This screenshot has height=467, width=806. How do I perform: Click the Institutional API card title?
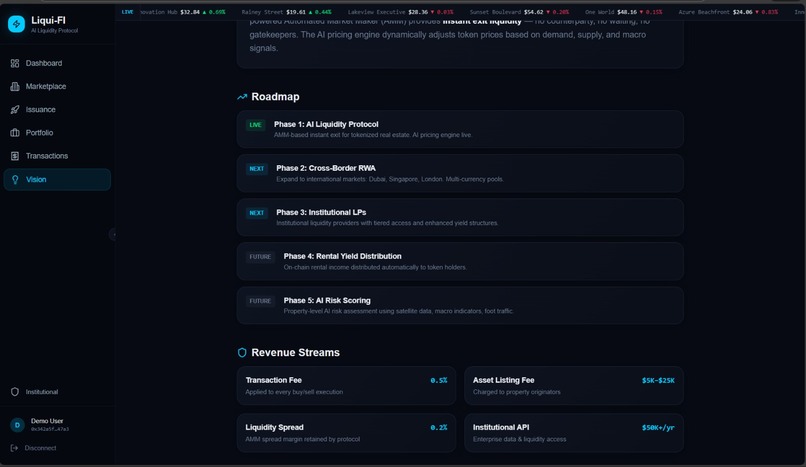point(501,427)
